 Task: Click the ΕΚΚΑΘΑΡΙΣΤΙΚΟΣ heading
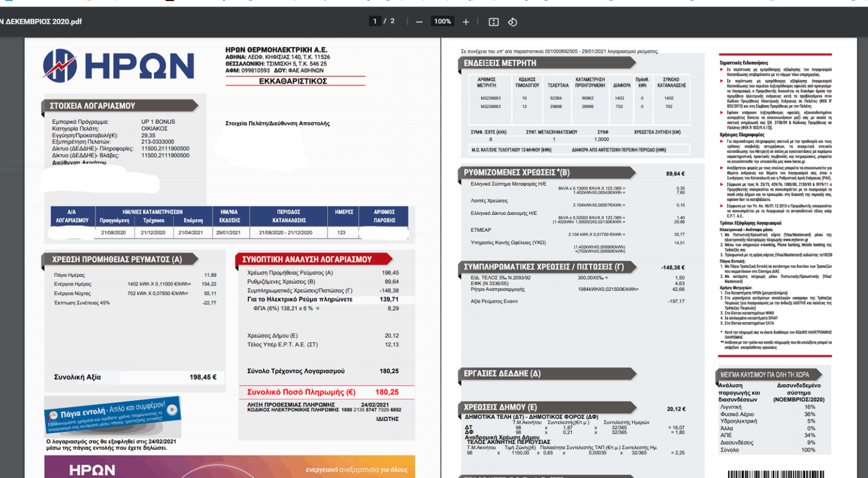293,81
